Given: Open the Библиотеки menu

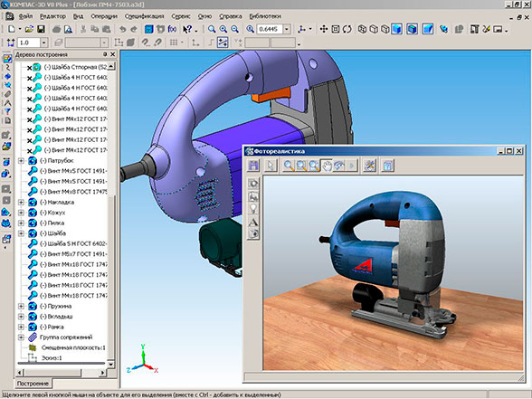Looking at the screenshot, I should tap(265, 16).
